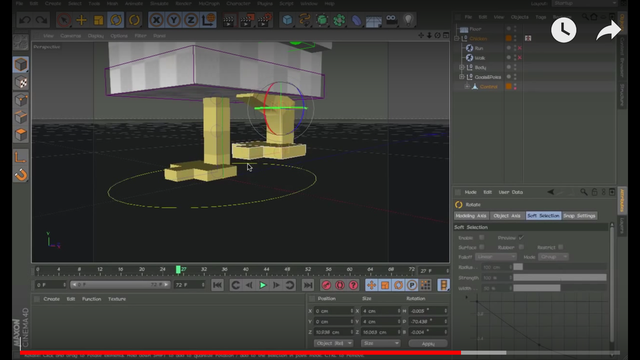Toggle the X axis lock icon
640x360 pixels.
156,20
